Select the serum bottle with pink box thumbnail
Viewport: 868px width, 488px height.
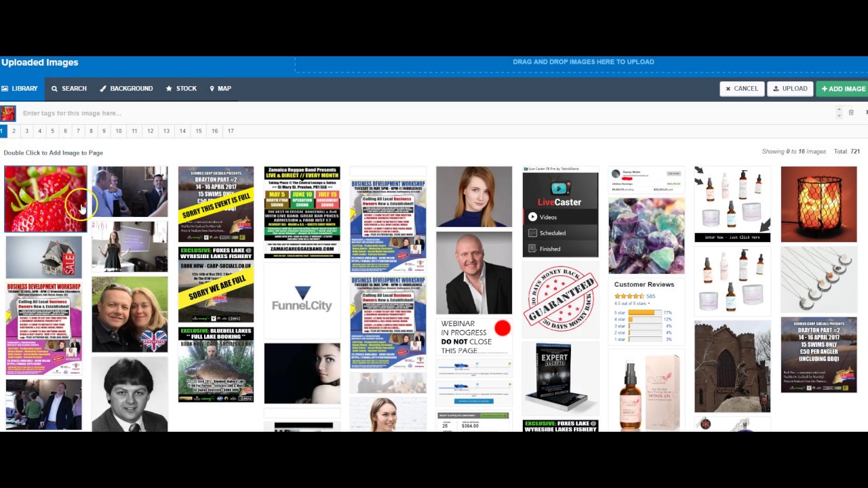coord(646,390)
